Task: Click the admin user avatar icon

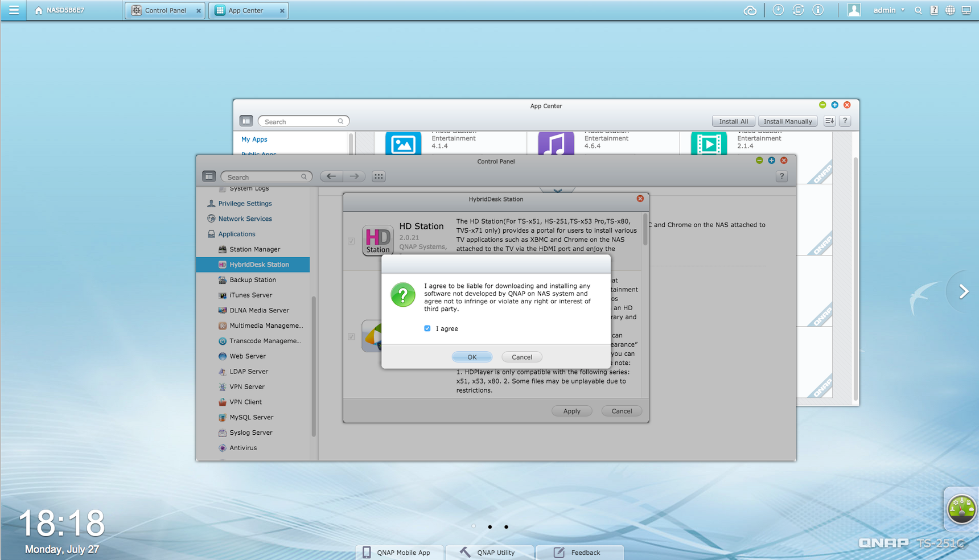Action: [854, 10]
